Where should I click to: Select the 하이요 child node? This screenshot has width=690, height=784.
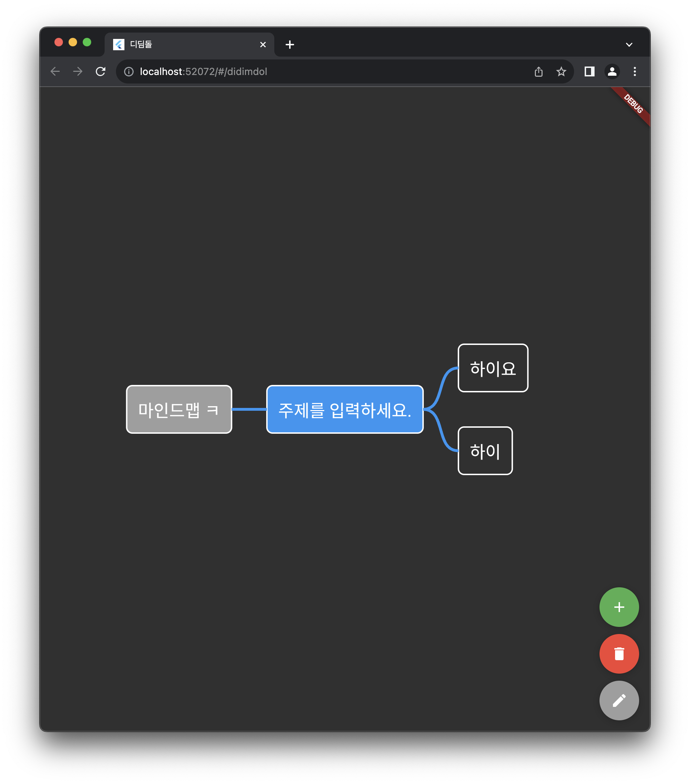point(493,368)
